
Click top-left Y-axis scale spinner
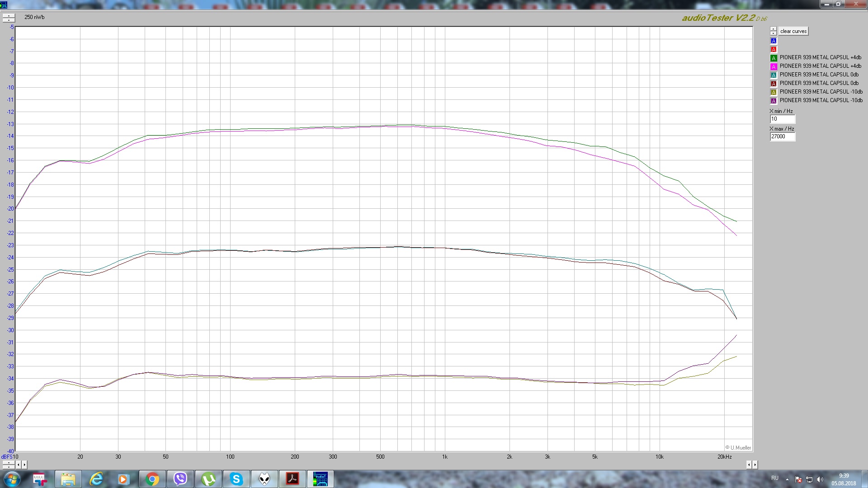9,18
